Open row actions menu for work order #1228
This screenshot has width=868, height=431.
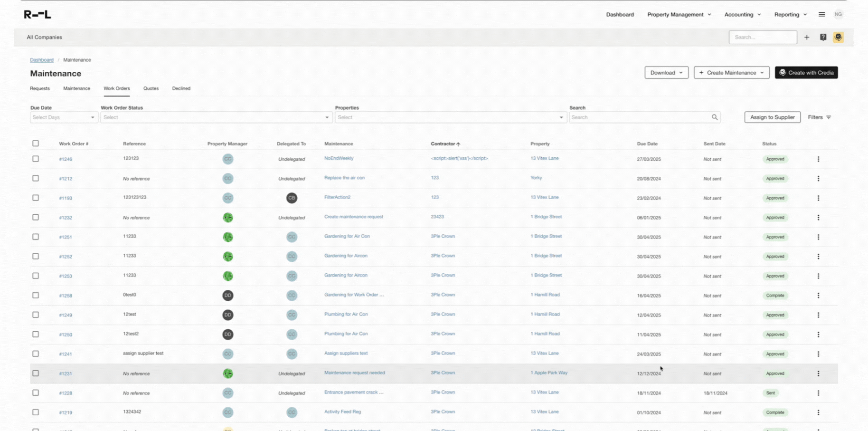click(818, 393)
